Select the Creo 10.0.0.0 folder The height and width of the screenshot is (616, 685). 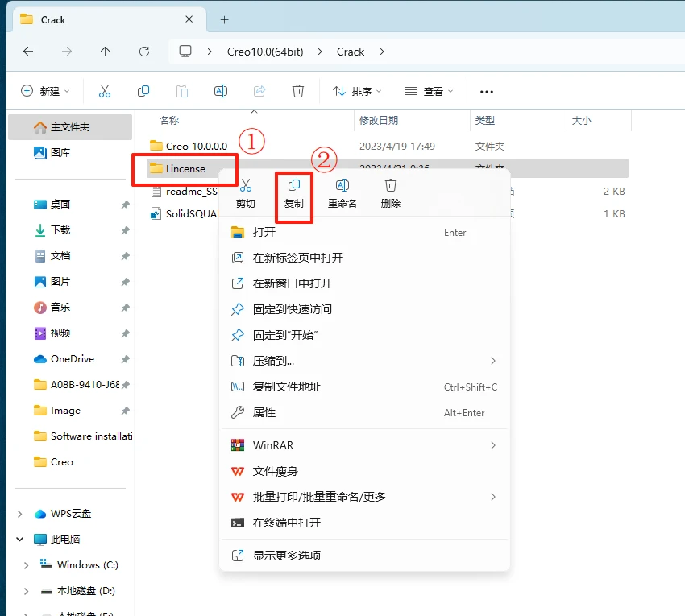189,146
